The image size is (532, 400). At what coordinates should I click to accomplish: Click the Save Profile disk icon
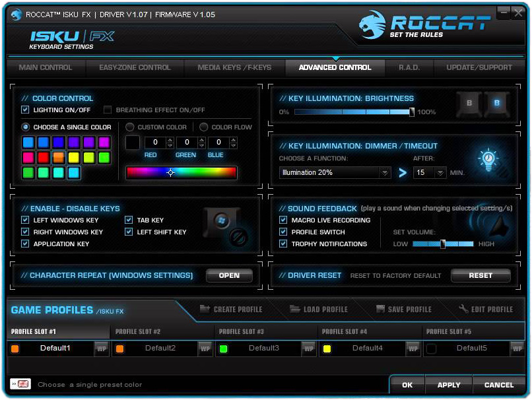coord(381,309)
